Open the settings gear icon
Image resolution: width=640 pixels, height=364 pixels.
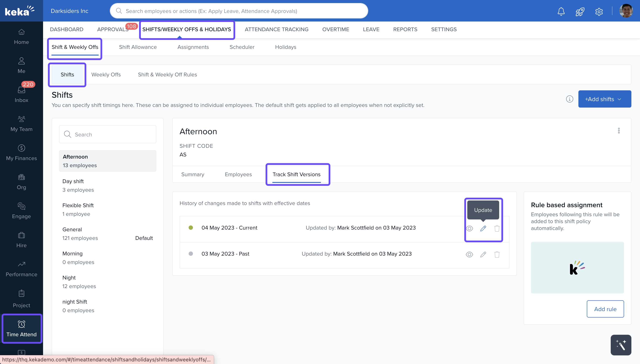pos(599,11)
